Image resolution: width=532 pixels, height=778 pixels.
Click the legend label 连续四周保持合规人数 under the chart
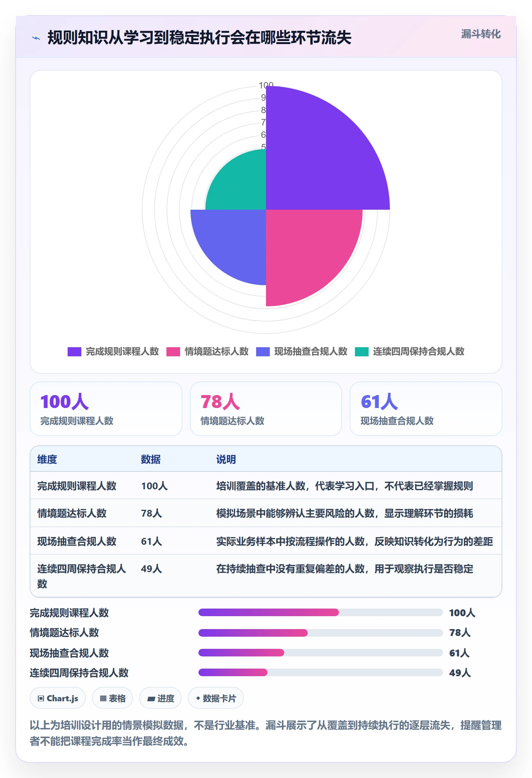click(419, 352)
